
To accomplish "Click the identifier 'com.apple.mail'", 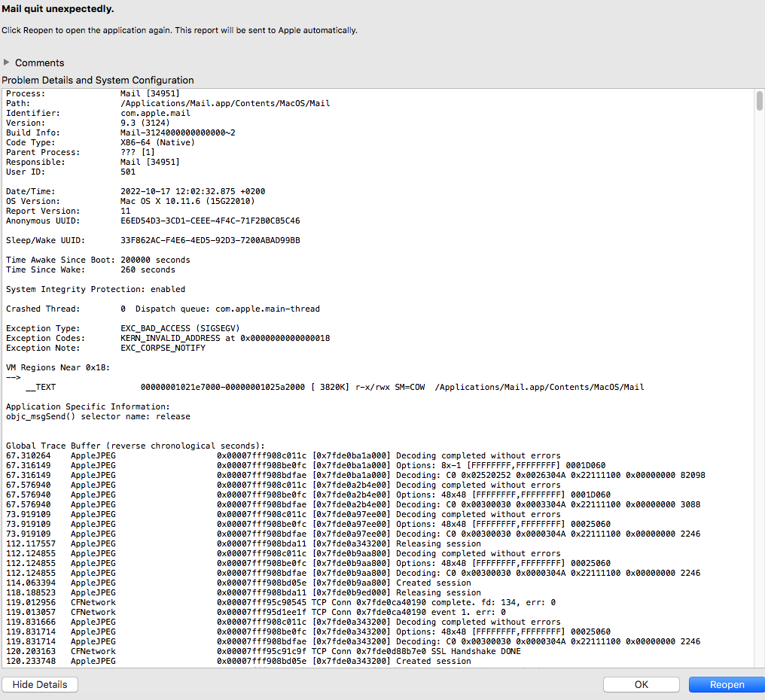I will (x=156, y=113).
